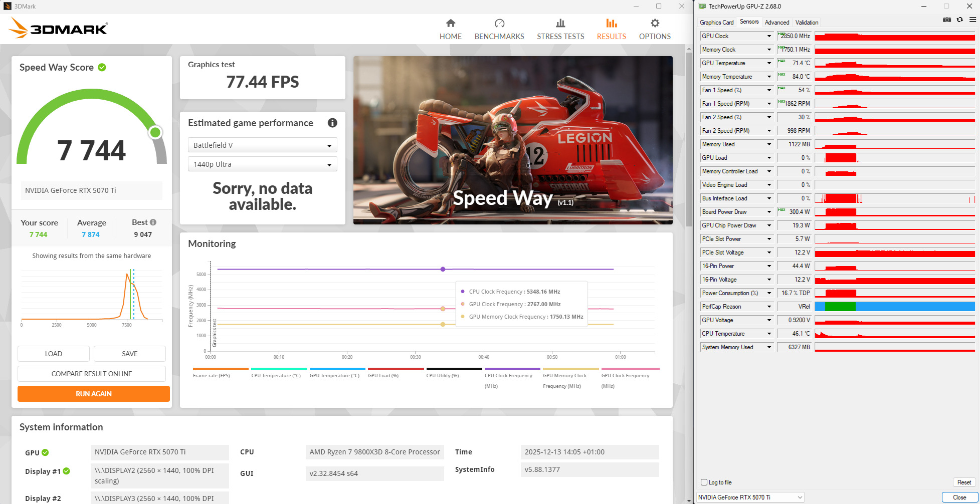Click the Reset button in GPU-Z
Viewport: 980px width, 504px height.
tap(964, 482)
